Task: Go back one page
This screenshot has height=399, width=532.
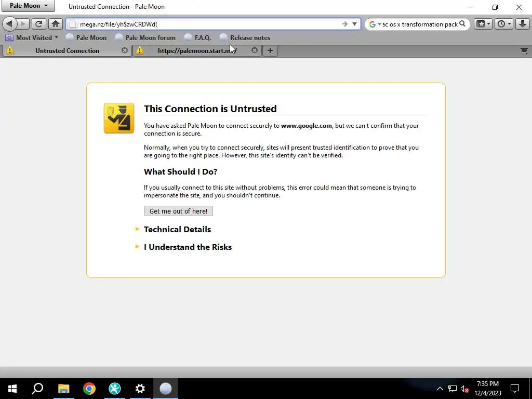Action: pyautogui.click(x=9, y=24)
